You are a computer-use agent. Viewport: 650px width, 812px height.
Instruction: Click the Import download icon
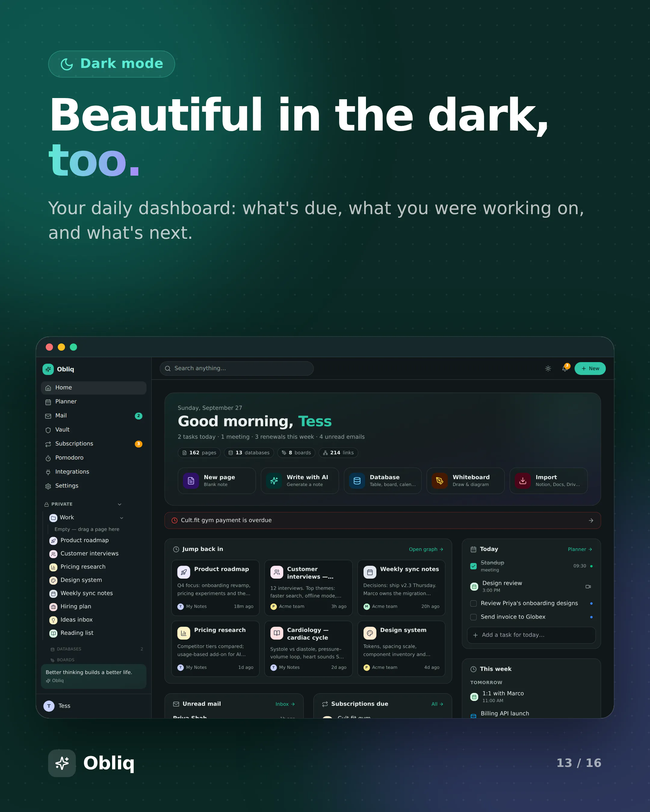(523, 481)
